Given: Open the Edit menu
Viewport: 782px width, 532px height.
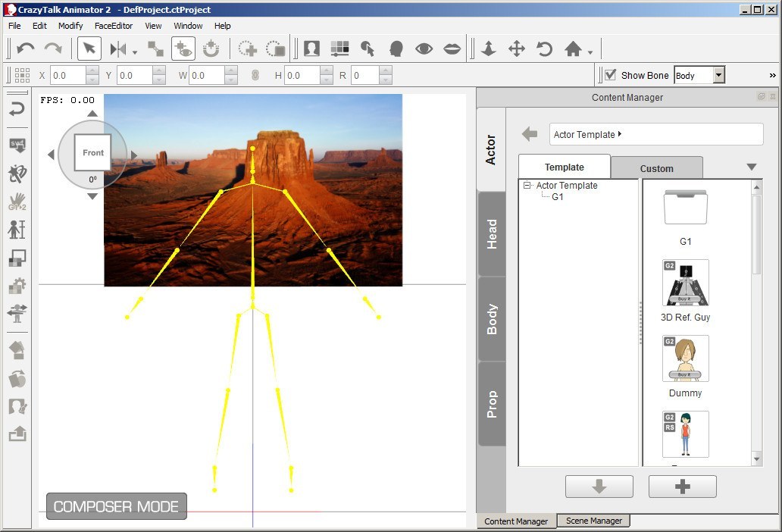Looking at the screenshot, I should [39, 26].
